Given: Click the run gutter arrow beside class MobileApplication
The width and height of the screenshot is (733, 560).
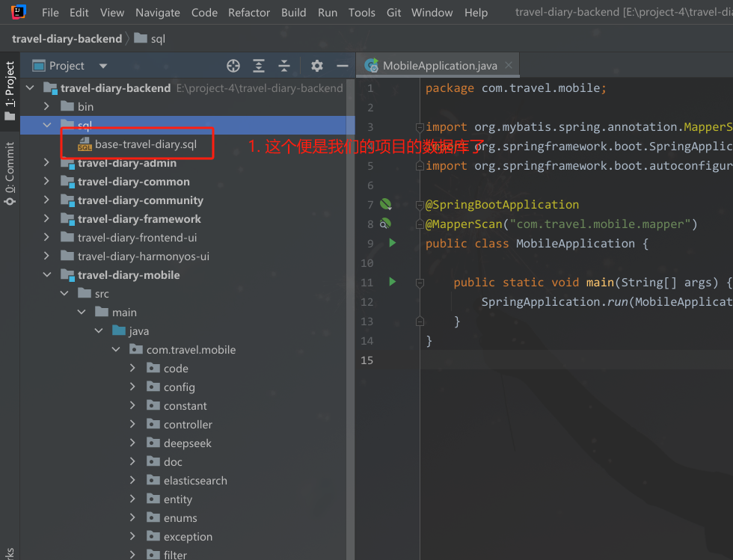Looking at the screenshot, I should 392,242.
